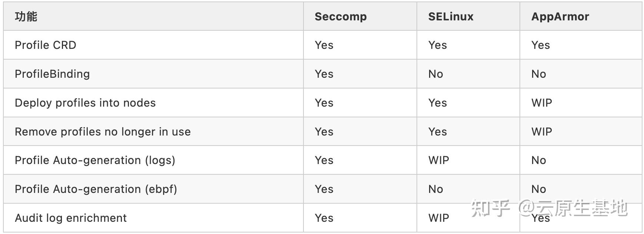The height and width of the screenshot is (234, 644).
Task: Click the 功能 column header
Action: coord(26,17)
